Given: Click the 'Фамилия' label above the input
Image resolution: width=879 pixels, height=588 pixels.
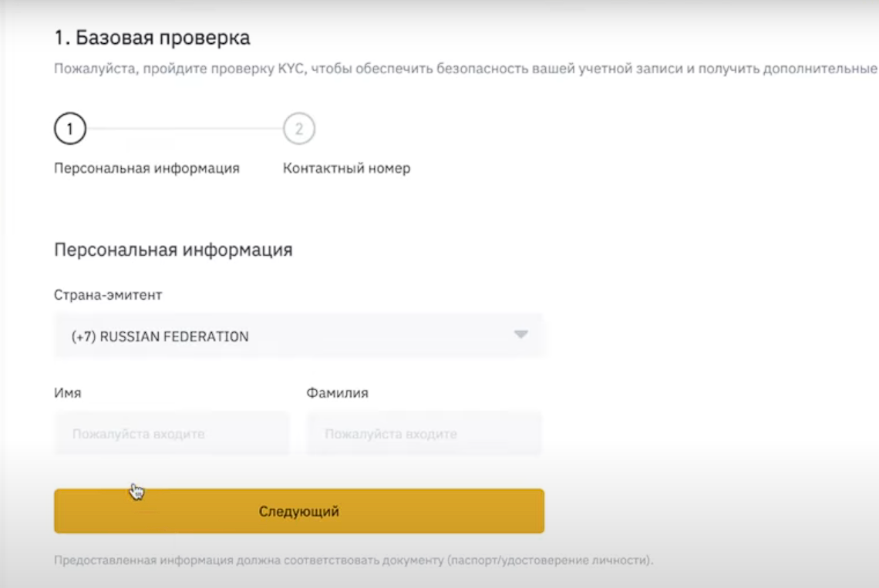Looking at the screenshot, I should pos(337,392).
